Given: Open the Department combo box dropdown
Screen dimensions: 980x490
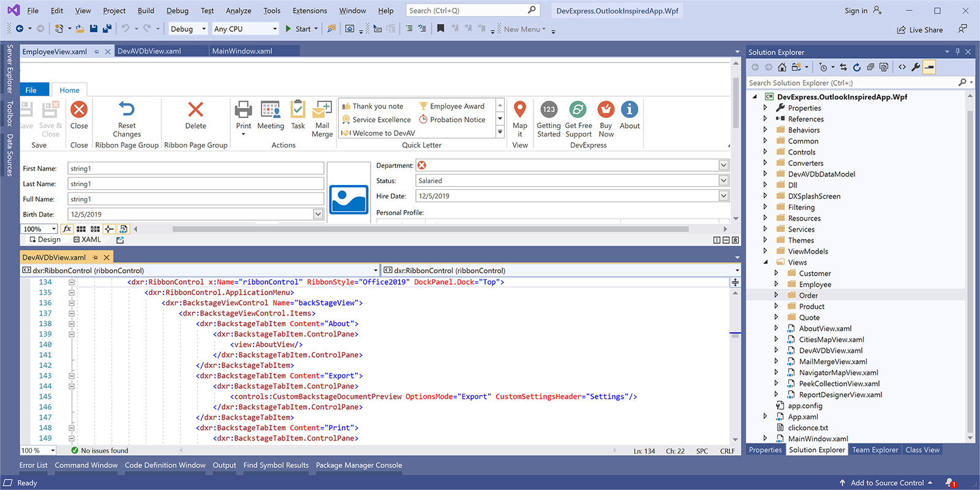Looking at the screenshot, I should tap(723, 165).
